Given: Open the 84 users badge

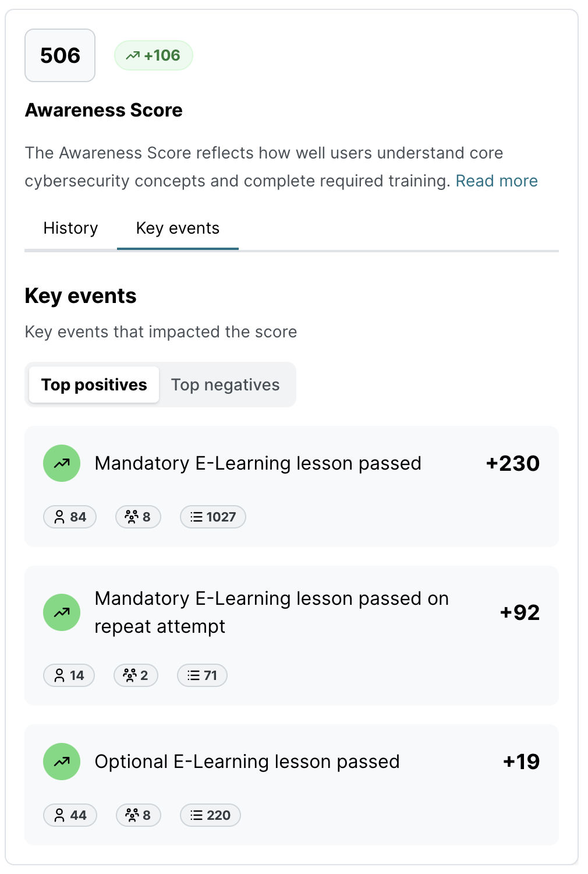Looking at the screenshot, I should tap(70, 517).
